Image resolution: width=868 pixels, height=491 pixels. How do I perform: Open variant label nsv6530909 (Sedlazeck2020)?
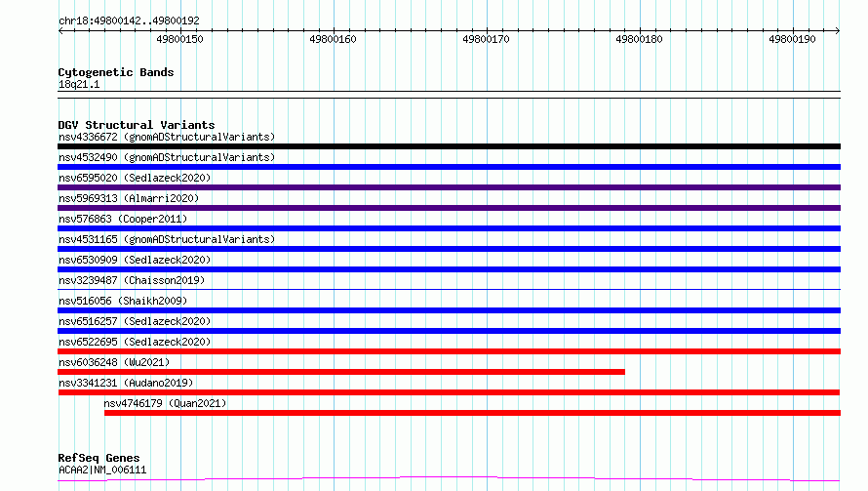click(135, 260)
